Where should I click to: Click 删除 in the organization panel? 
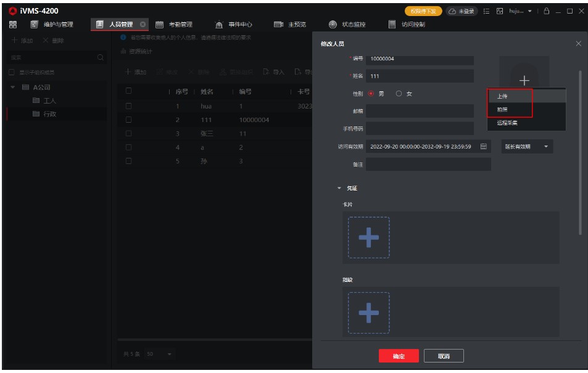click(x=53, y=41)
